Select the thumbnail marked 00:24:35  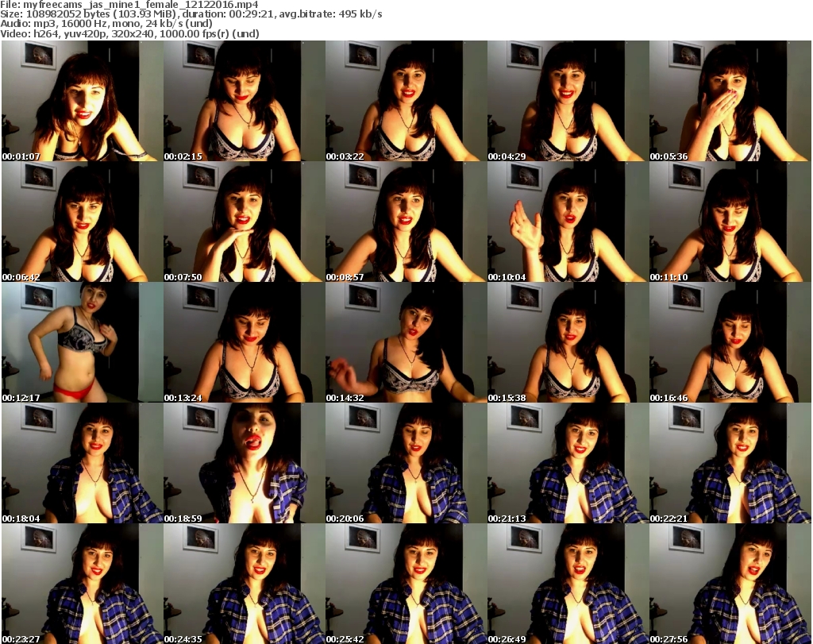pos(245,584)
